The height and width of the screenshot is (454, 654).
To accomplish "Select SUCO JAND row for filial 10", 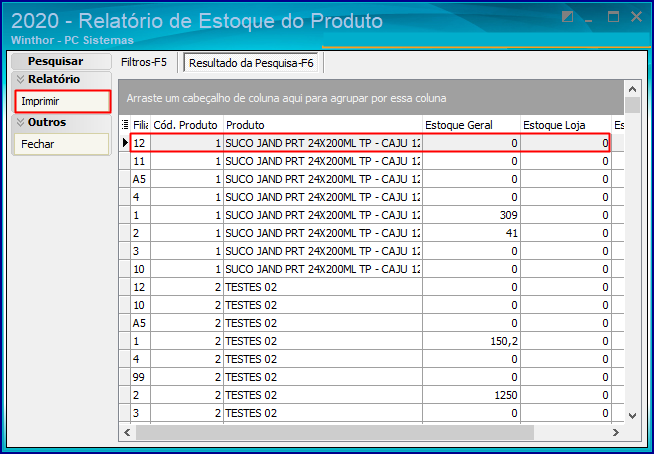I will tap(371, 269).
